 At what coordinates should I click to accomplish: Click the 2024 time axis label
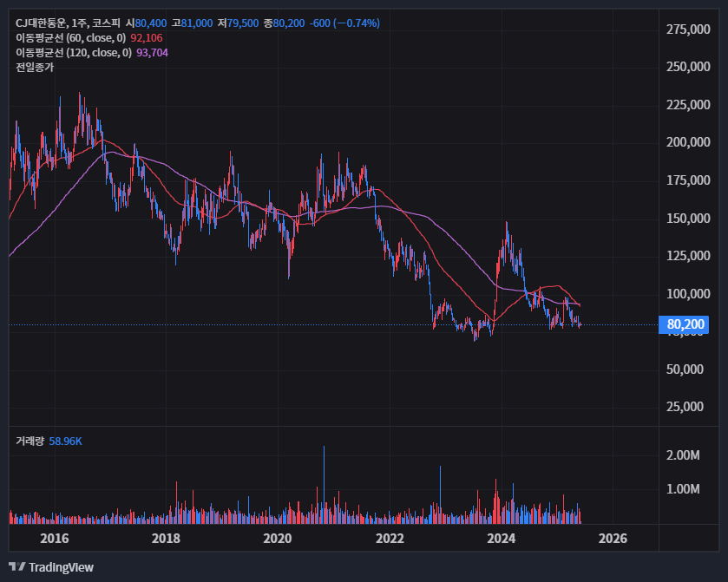coord(501,539)
